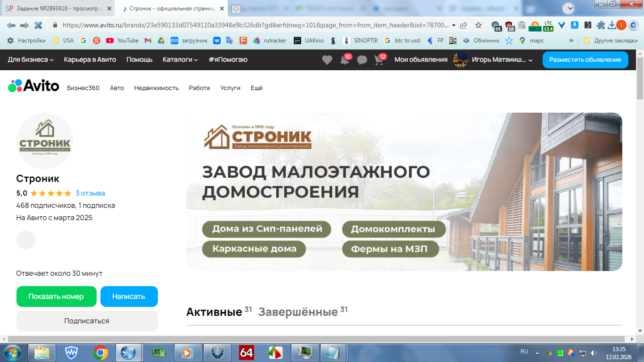Open Windows Start button
Viewport: 644px width, 362px height.
tap(13, 352)
